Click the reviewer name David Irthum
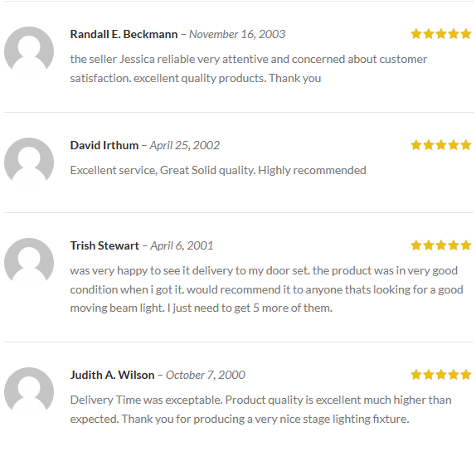This screenshot has width=476, height=461. pyautogui.click(x=104, y=145)
